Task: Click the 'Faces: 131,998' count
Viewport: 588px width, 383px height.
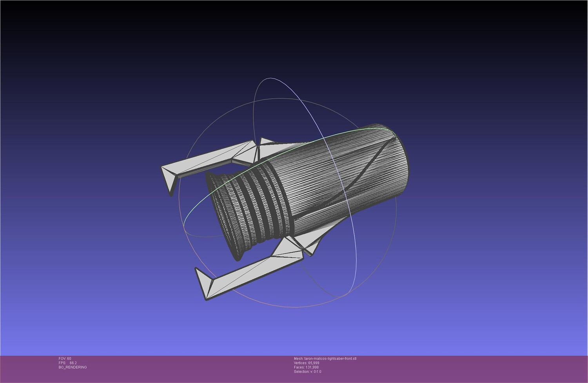Action: click(x=306, y=367)
